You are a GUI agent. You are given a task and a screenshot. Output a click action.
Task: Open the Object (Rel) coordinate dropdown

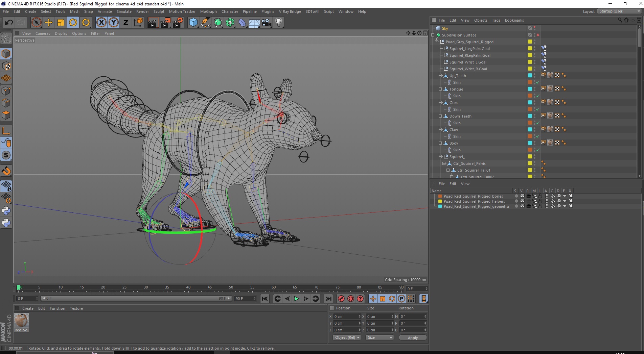(347, 337)
